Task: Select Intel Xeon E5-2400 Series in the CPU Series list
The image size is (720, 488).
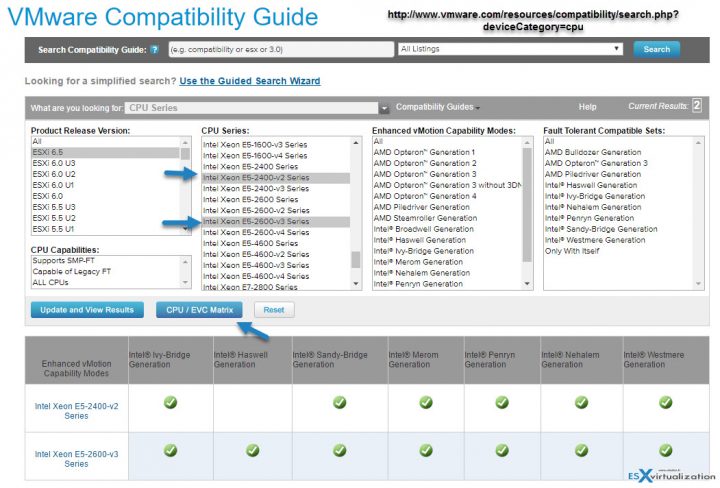Action: click(276, 167)
